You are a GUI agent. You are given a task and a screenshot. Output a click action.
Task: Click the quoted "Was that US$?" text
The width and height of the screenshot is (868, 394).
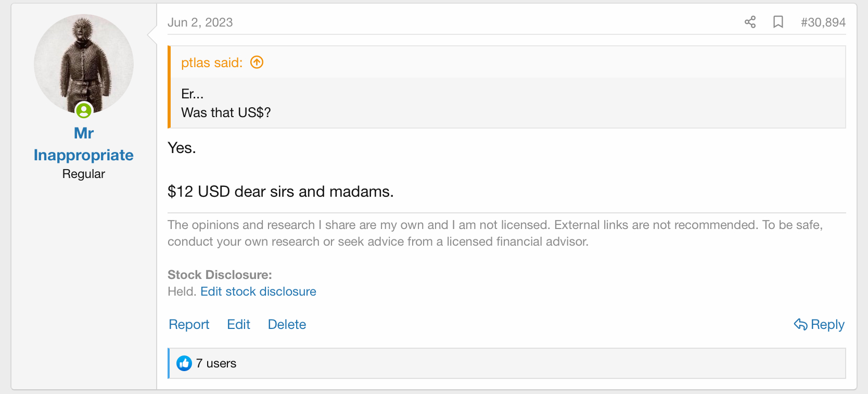click(226, 112)
